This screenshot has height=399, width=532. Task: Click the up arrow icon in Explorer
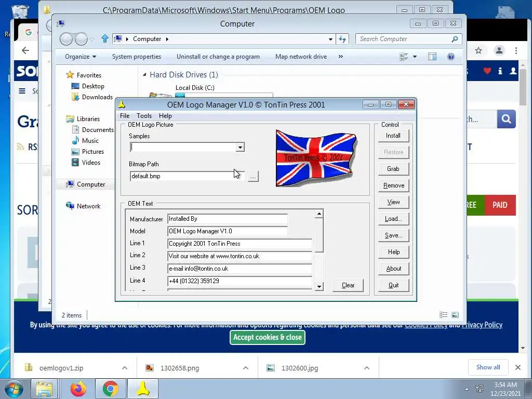point(105,38)
